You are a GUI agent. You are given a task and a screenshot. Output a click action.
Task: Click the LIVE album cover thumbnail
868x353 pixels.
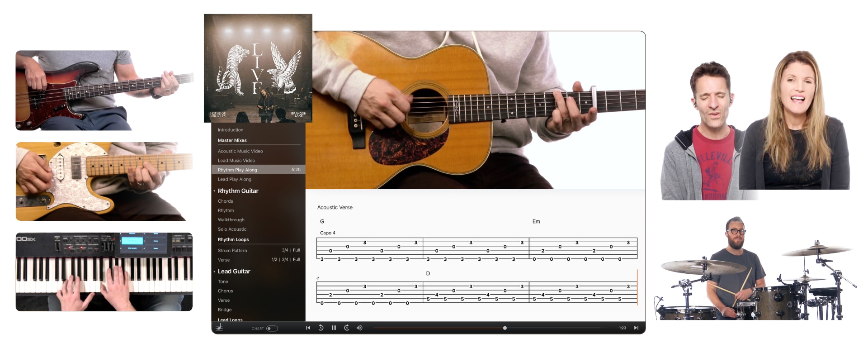tap(258, 68)
